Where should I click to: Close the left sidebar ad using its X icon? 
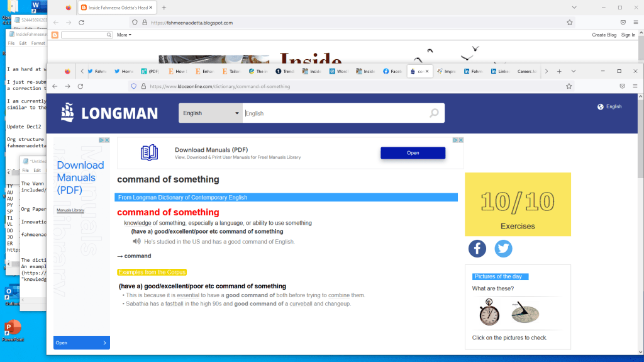click(107, 140)
